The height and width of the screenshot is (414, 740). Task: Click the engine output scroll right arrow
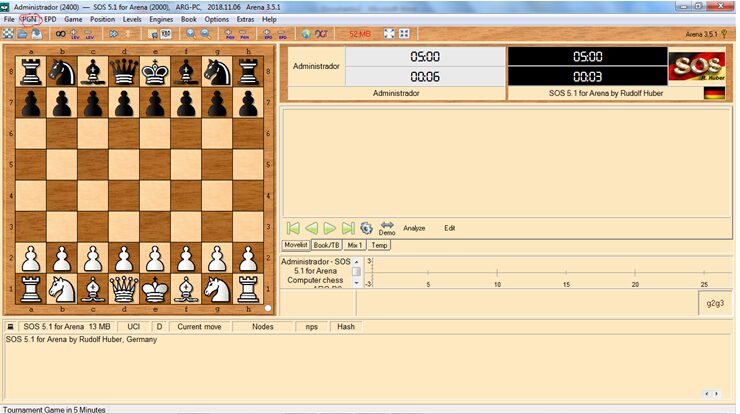716,394
